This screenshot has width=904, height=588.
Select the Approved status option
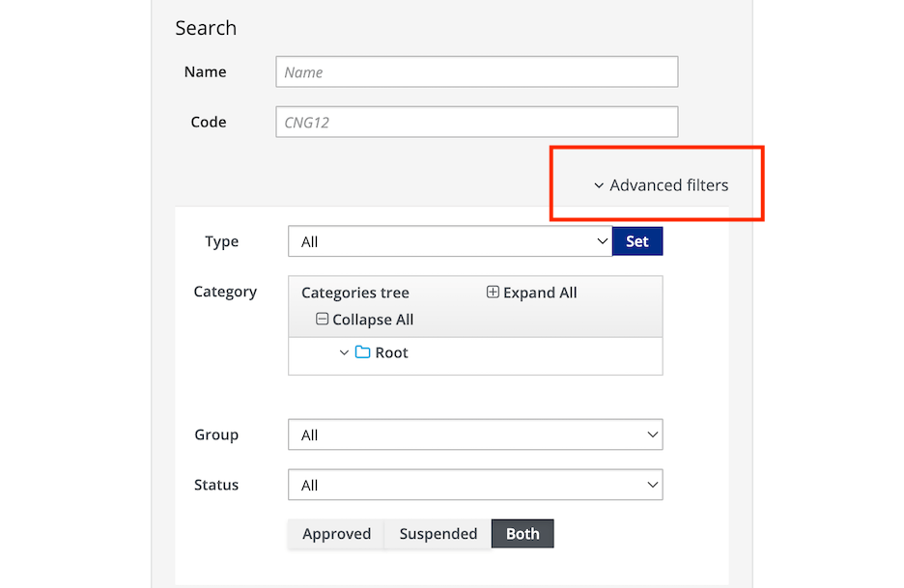336,533
